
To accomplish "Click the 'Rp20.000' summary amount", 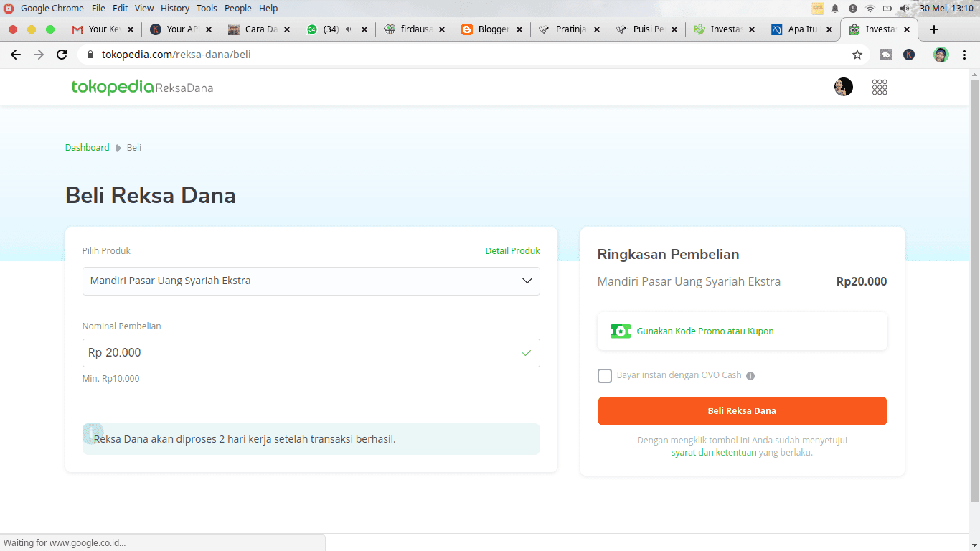I will 862,282.
